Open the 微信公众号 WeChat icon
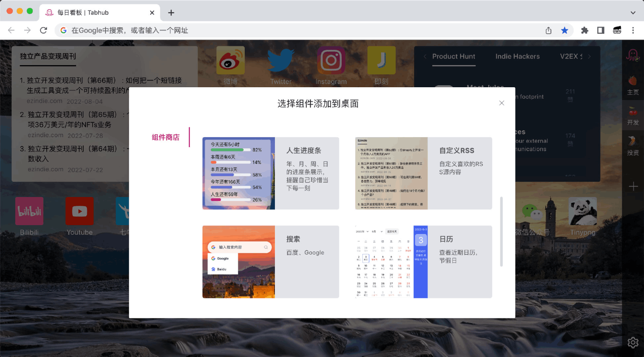644x357 pixels. [x=532, y=211]
